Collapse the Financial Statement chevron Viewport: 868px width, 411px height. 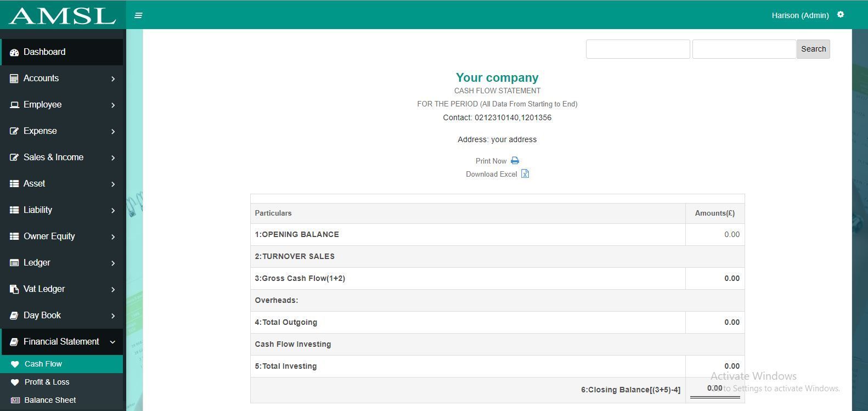112,342
